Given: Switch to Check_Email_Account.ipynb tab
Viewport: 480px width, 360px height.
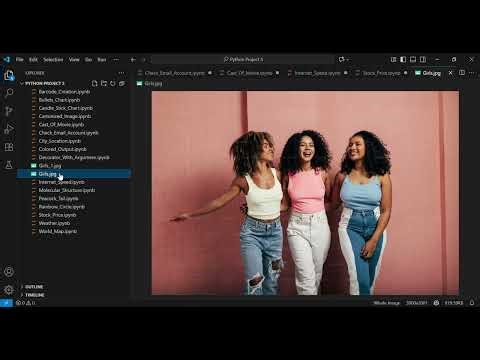Looking at the screenshot, I should click(x=175, y=73).
